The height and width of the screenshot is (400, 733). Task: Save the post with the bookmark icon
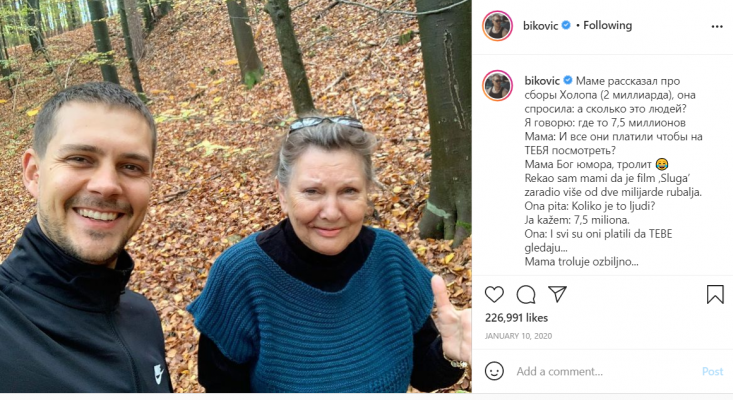[x=715, y=294]
